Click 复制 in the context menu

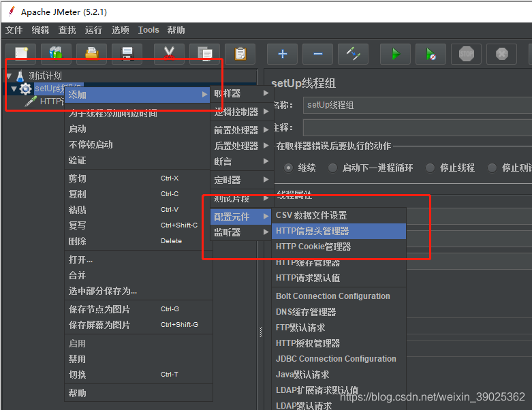point(138,194)
